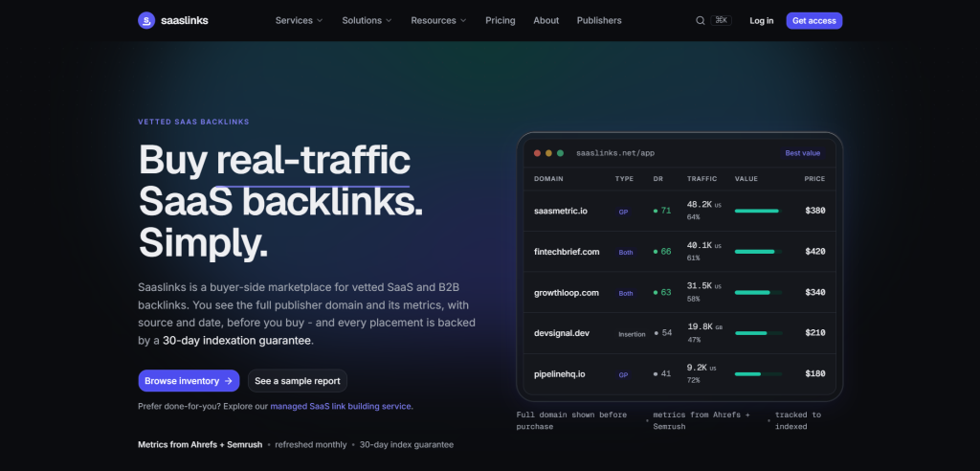Open managed SaaS link building service link

point(341,407)
